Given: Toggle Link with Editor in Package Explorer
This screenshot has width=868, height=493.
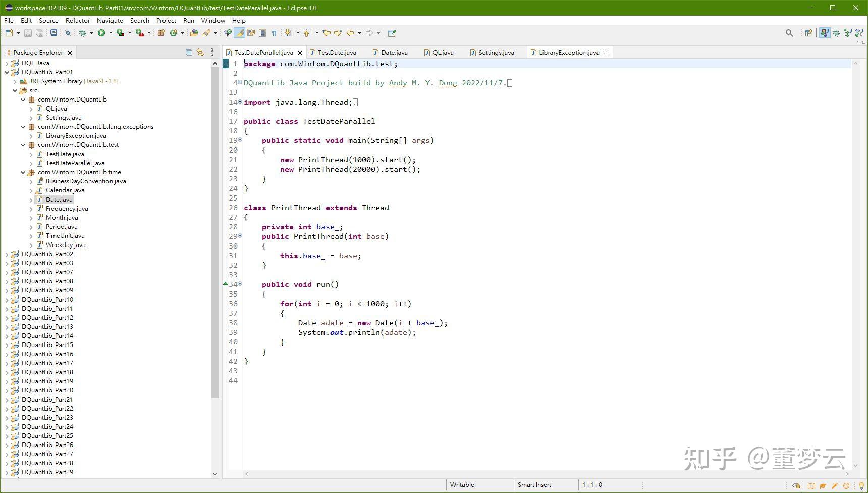Looking at the screenshot, I should 200,52.
